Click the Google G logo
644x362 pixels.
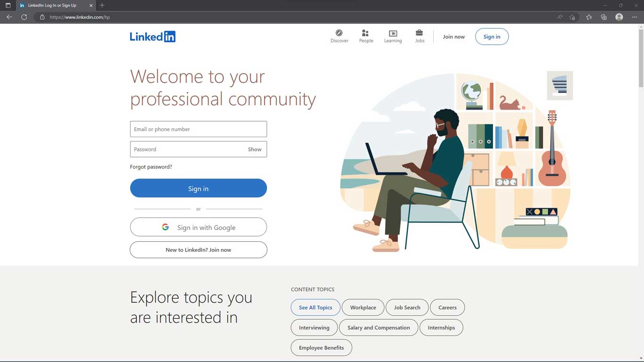coord(165,227)
